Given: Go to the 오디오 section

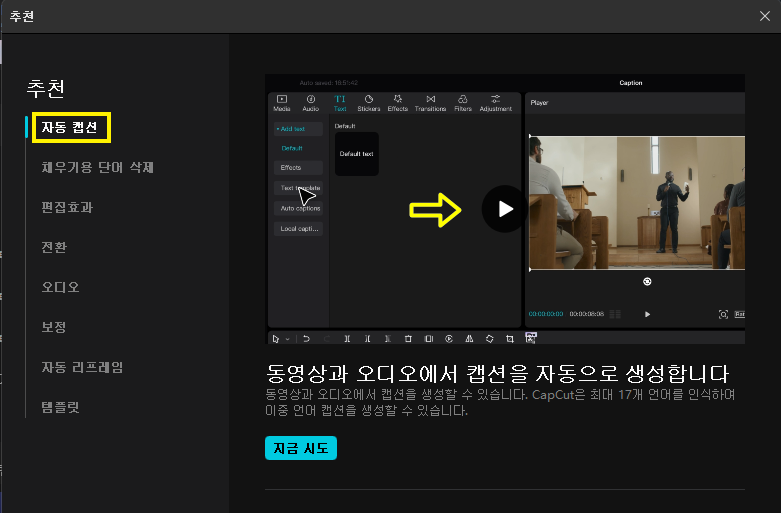Looking at the screenshot, I should [x=60, y=287].
